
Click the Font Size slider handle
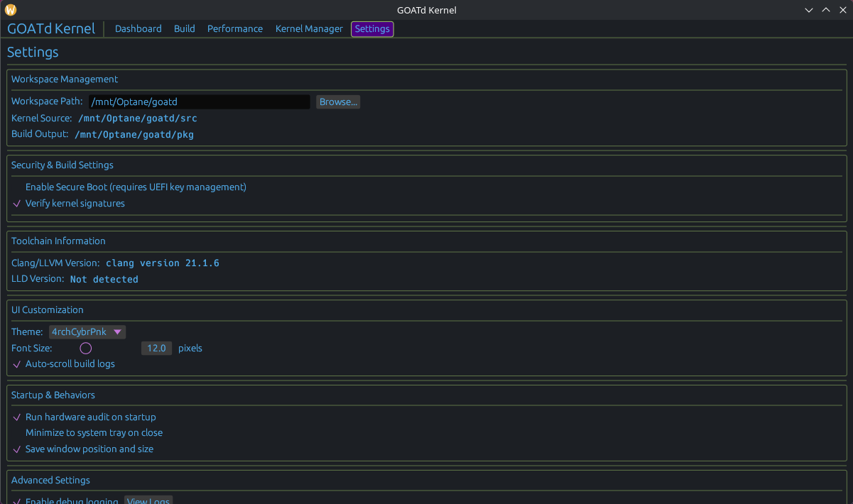pos(86,349)
